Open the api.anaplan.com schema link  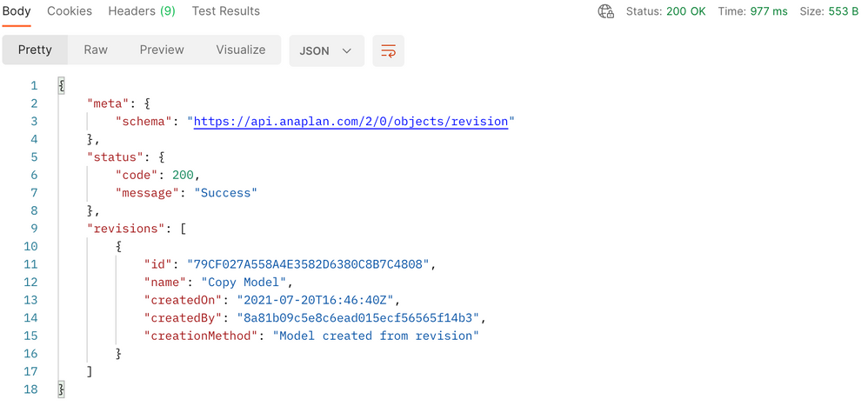coord(351,121)
